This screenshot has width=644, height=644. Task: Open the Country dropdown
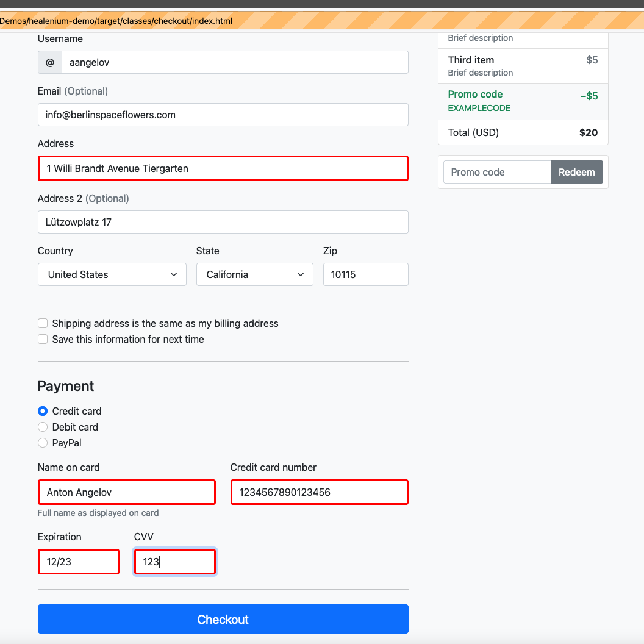click(x=112, y=274)
